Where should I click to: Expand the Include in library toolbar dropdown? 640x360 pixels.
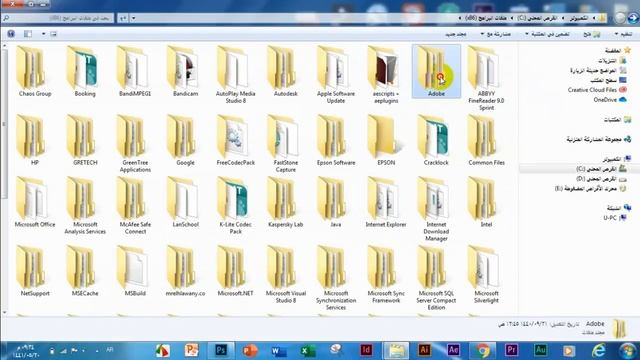click(x=547, y=34)
